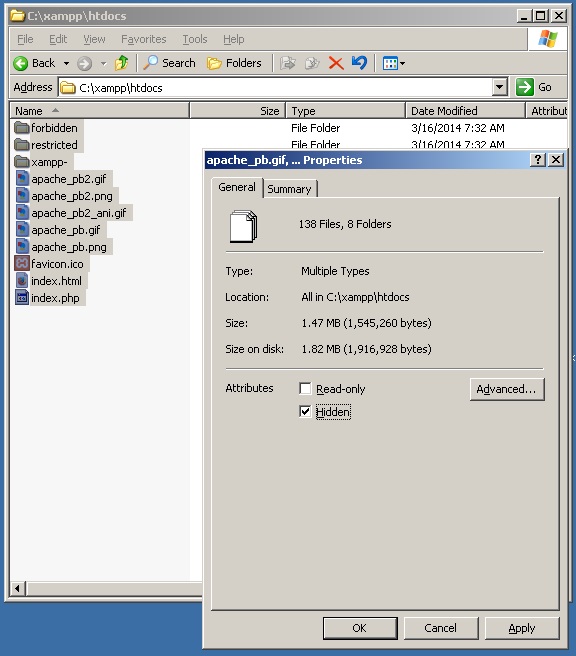The height and width of the screenshot is (656, 576).
Task: Open the Tools menu
Action: point(195,39)
